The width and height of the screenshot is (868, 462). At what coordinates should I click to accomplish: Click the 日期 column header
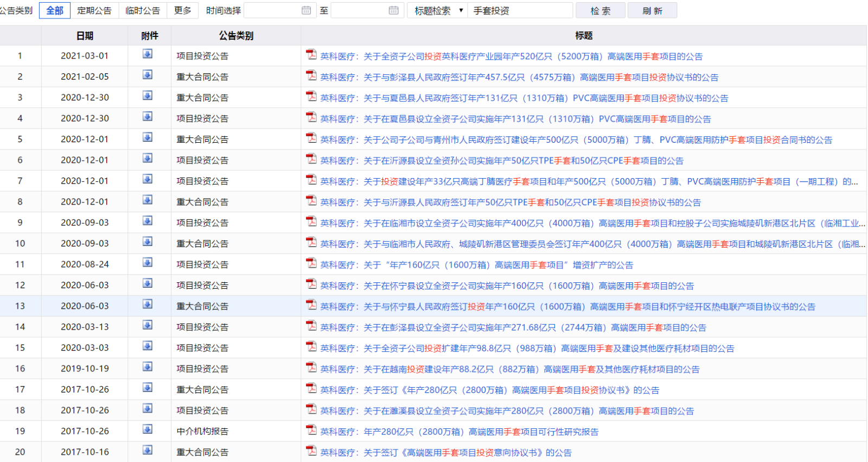[x=85, y=36]
